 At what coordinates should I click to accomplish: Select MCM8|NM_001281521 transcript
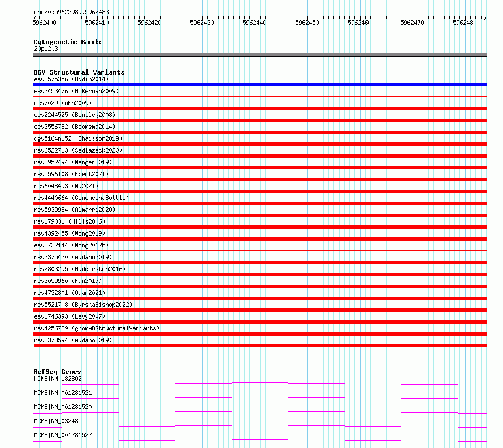pyautogui.click(x=63, y=393)
